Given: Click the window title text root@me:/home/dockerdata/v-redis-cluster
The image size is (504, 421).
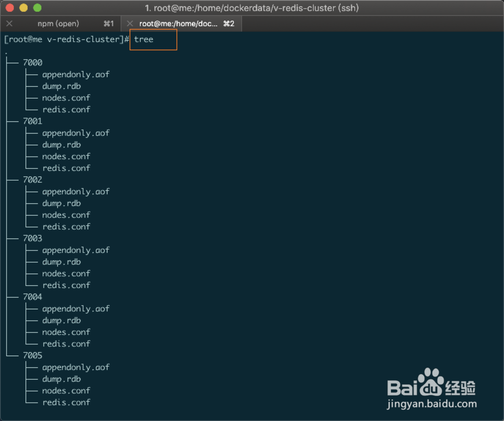Looking at the screenshot, I should coord(244,8).
